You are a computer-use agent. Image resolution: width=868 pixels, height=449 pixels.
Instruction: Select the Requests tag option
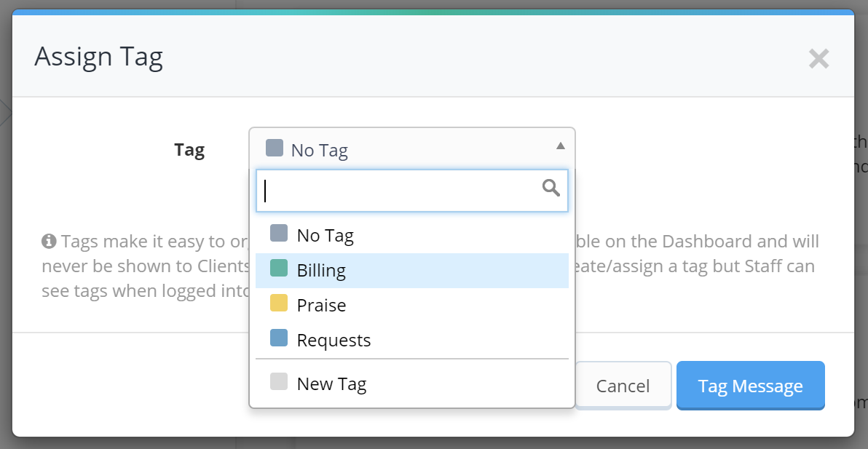[x=412, y=340]
